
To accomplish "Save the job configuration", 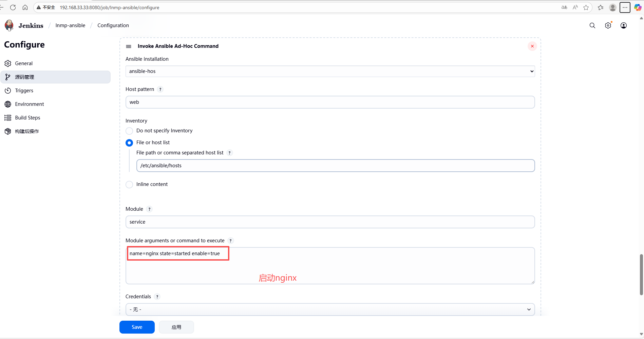I will point(137,327).
